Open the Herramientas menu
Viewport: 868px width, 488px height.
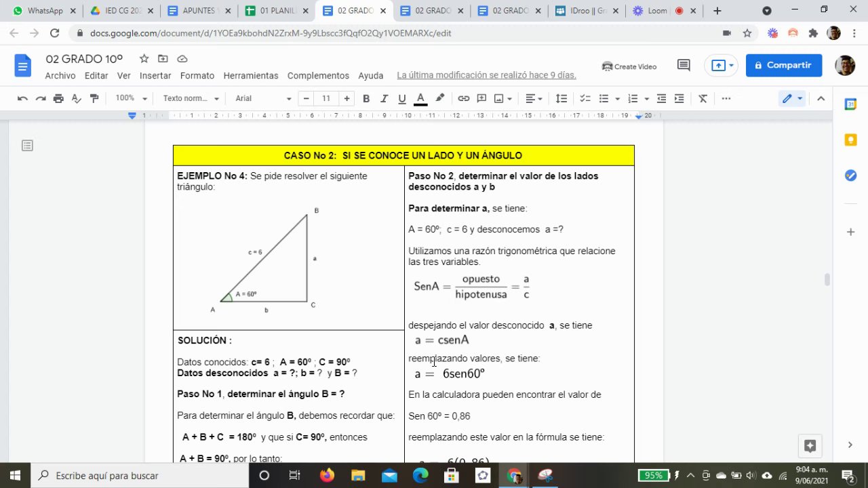251,76
